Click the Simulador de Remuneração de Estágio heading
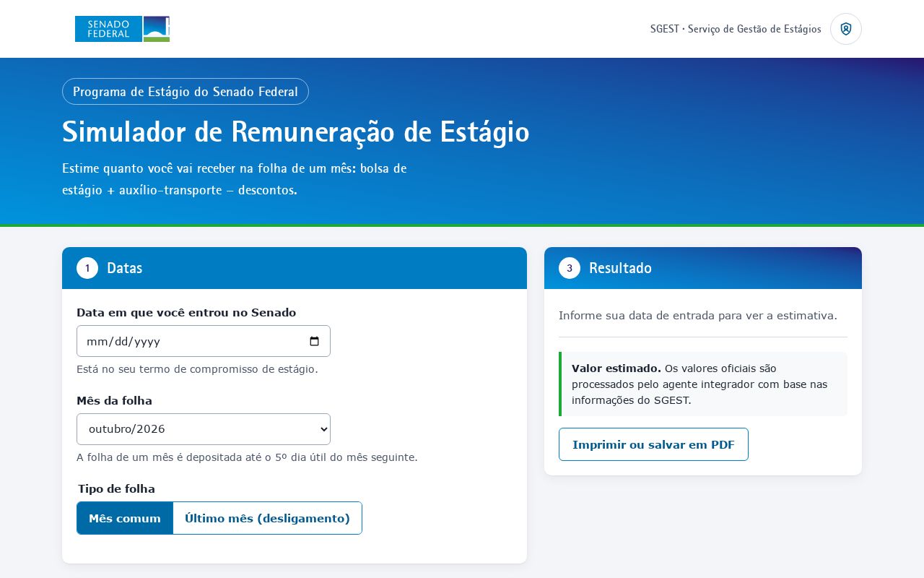 pos(296,132)
